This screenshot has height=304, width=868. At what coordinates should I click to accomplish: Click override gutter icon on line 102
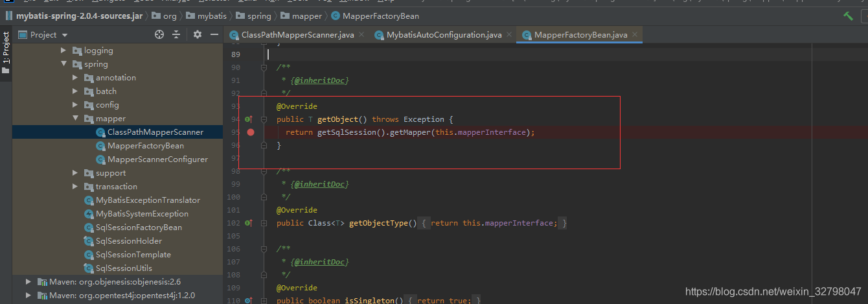click(248, 223)
